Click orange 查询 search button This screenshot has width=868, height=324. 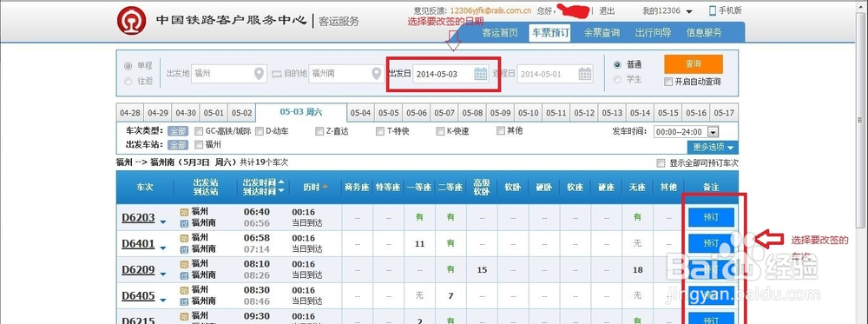coord(693,64)
